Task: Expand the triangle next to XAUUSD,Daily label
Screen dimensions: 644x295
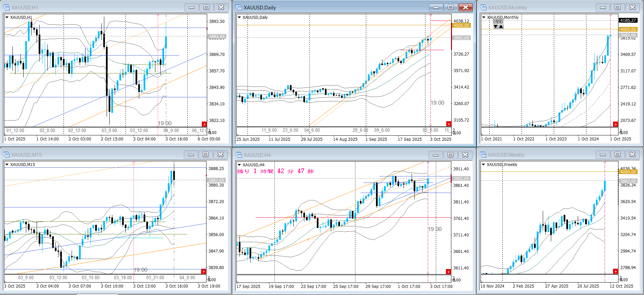Action: point(239,17)
